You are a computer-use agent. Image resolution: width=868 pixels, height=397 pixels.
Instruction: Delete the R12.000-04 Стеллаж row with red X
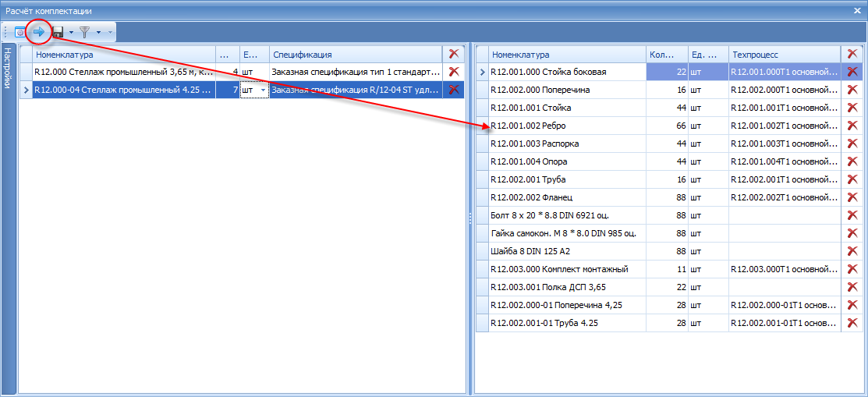coord(454,90)
